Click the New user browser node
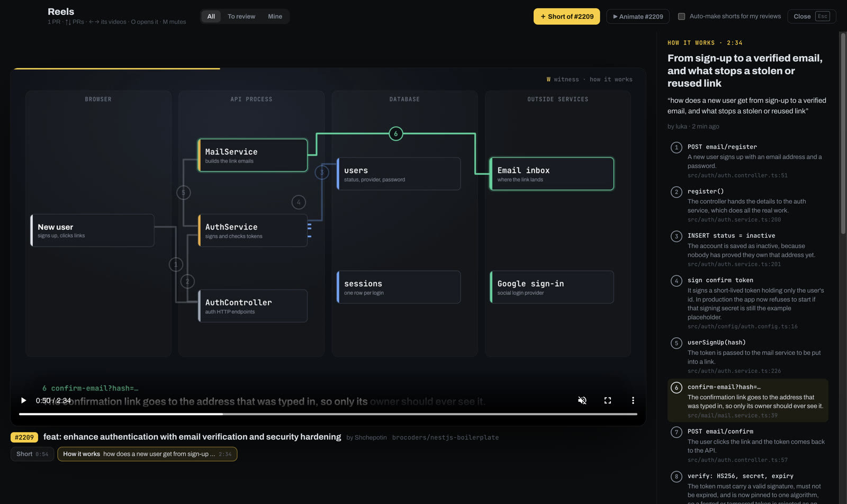The image size is (847, 504). 92,231
